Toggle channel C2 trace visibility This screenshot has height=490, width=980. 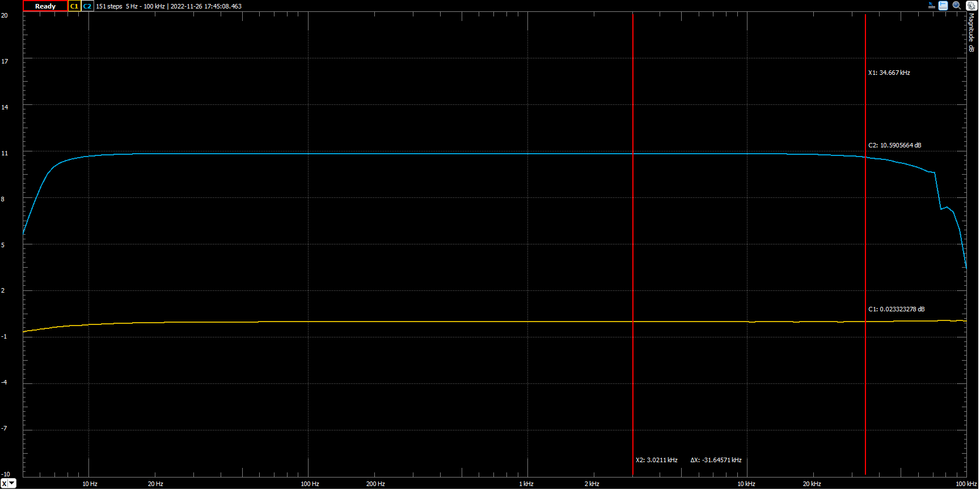(87, 6)
